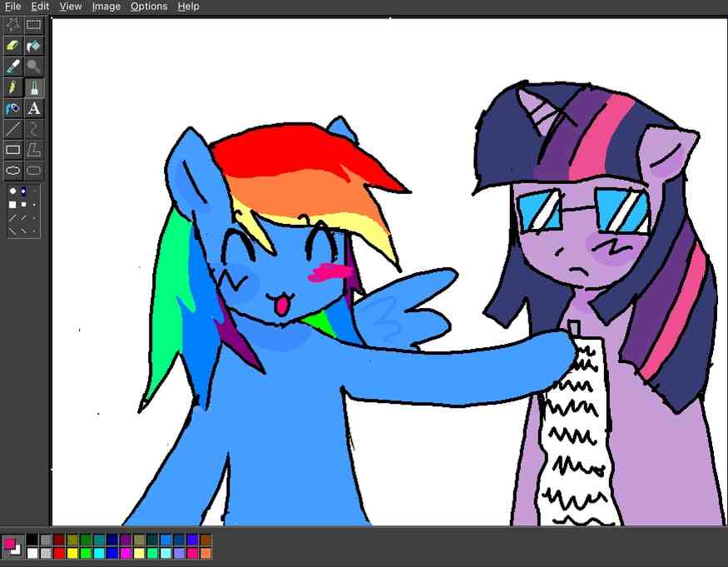Activate the Pick Color eyedropper tool
Image resolution: width=728 pixels, height=567 pixels.
click(x=13, y=67)
